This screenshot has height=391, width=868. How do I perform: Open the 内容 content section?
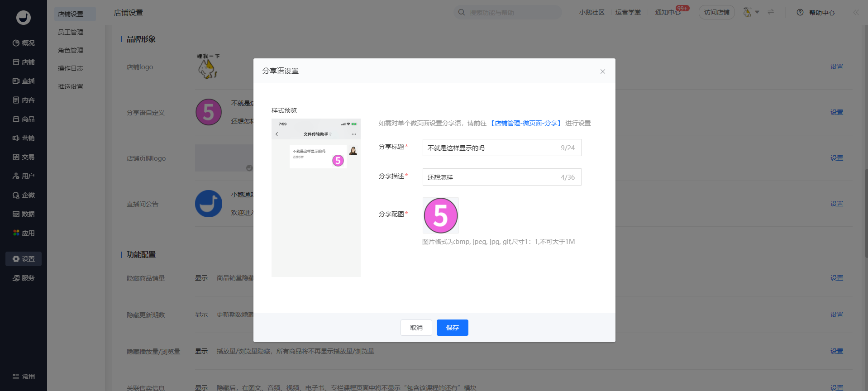click(24, 100)
